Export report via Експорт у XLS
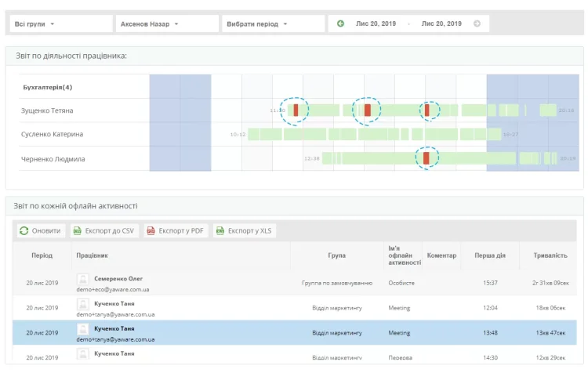588x380 pixels. pos(245,231)
